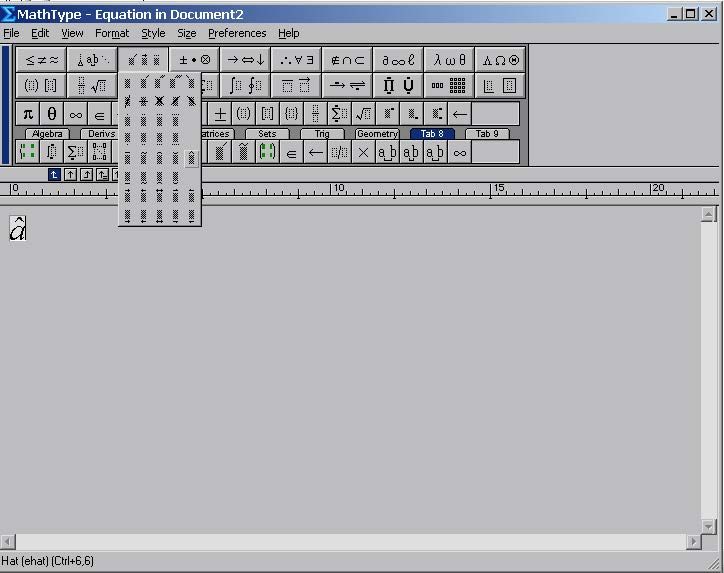Select the under-bar embellishment in the palette

[127, 177]
